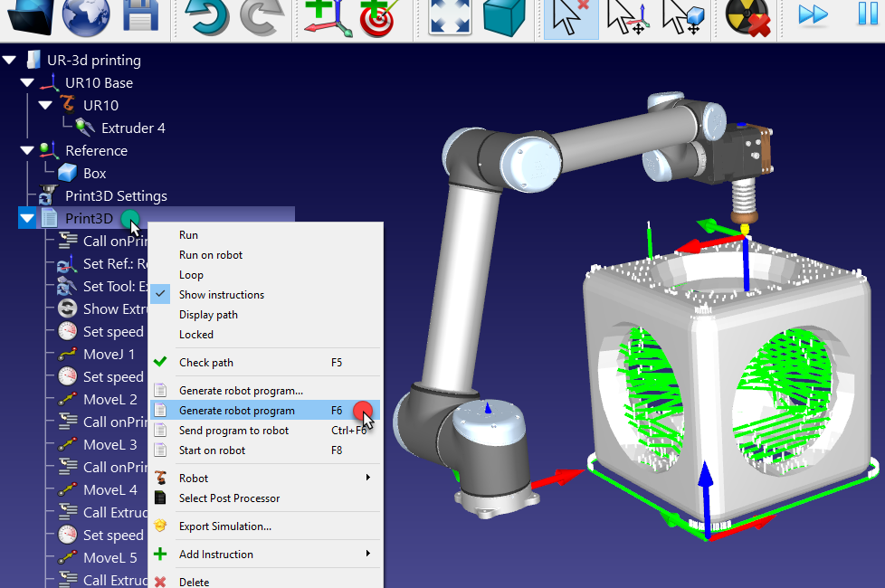Choose Generate robot program F6
This screenshot has width=885, height=588.
[236, 411]
